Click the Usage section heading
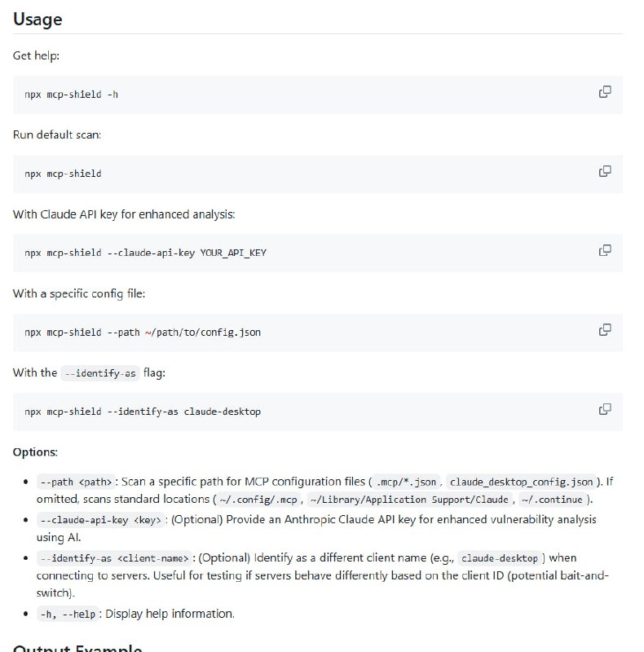 (x=37, y=19)
